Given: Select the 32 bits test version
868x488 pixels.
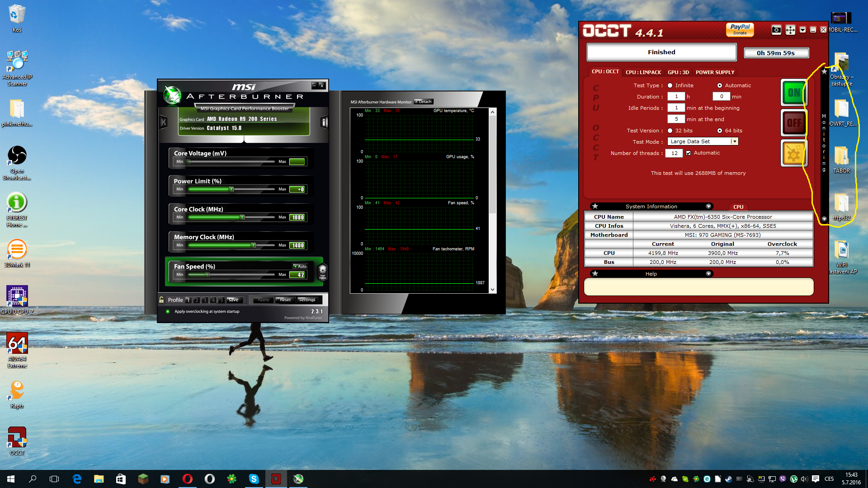Looking at the screenshot, I should (670, 131).
